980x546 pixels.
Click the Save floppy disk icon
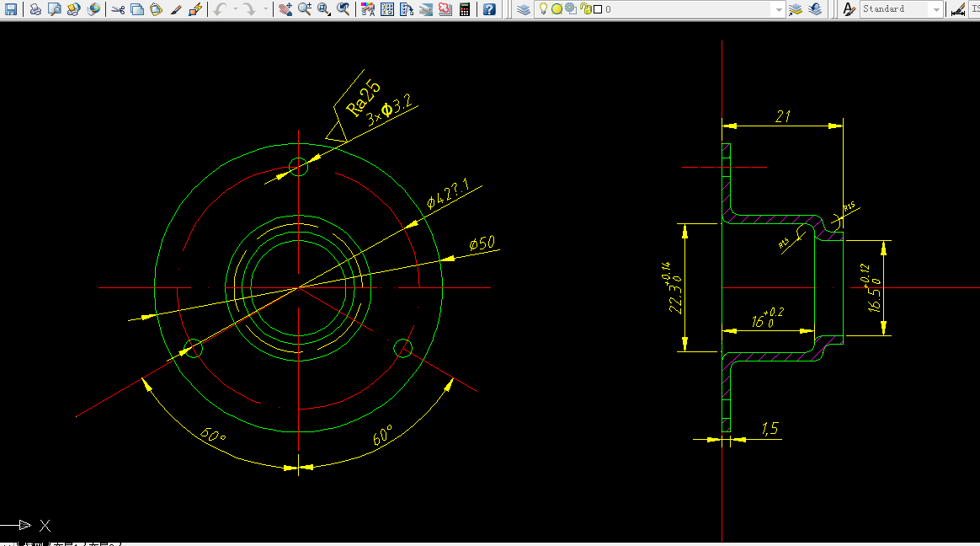(x=11, y=8)
